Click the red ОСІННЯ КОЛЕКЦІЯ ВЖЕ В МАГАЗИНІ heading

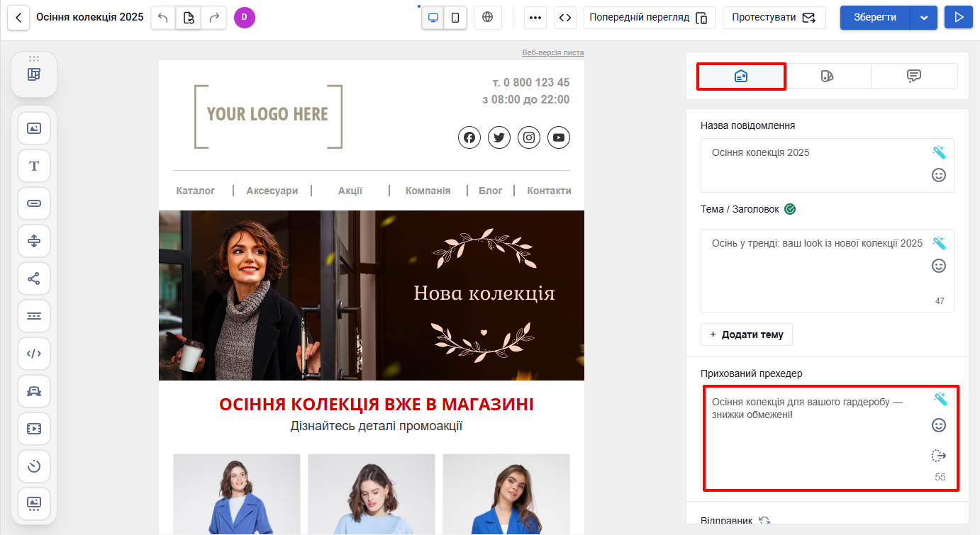(x=377, y=405)
